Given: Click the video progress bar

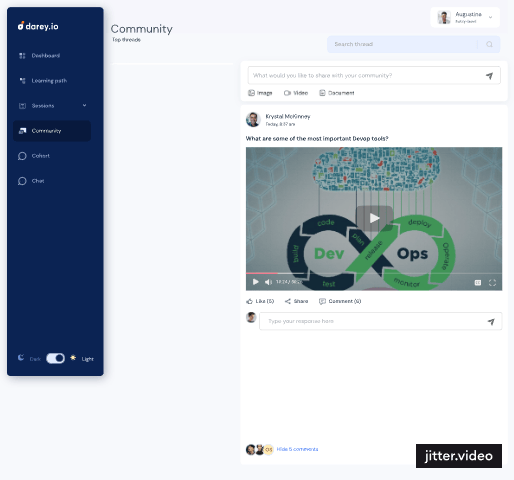Looking at the screenshot, I should click(x=374, y=273).
